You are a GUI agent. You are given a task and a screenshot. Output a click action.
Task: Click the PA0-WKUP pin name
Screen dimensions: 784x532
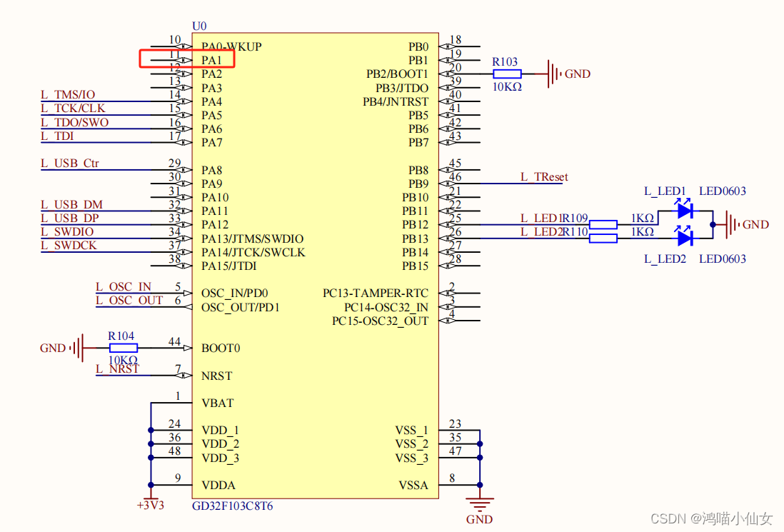231,46
